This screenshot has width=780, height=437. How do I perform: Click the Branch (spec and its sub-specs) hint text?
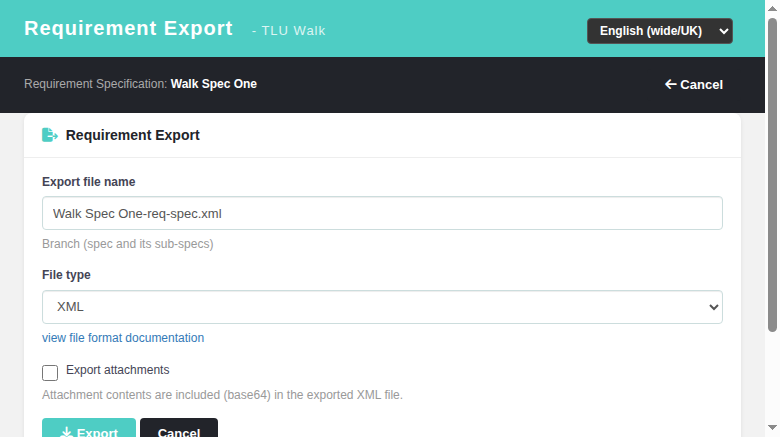coord(128,244)
